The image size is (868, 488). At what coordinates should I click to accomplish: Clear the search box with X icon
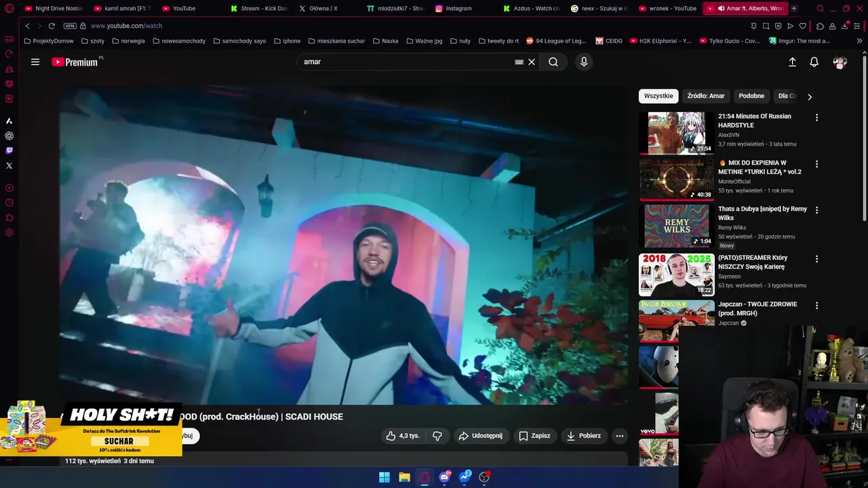pyautogui.click(x=532, y=62)
